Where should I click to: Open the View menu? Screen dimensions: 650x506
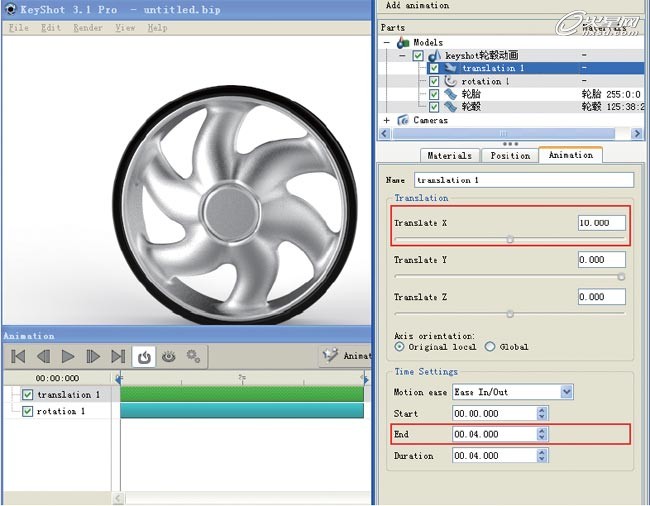[x=125, y=28]
